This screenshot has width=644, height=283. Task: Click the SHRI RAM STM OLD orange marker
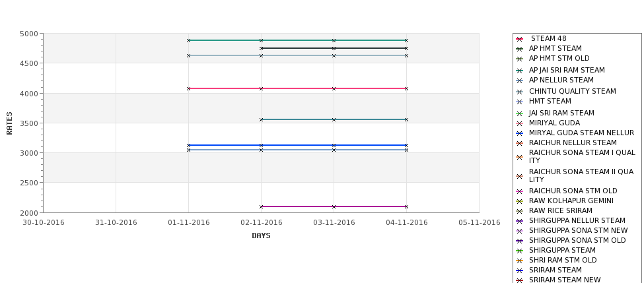(x=520, y=261)
